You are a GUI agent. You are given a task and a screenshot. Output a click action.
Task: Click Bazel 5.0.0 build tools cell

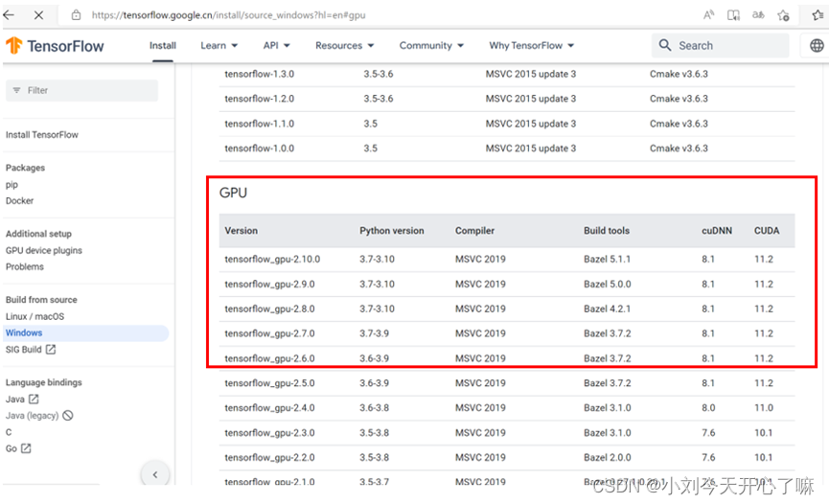[x=608, y=284]
